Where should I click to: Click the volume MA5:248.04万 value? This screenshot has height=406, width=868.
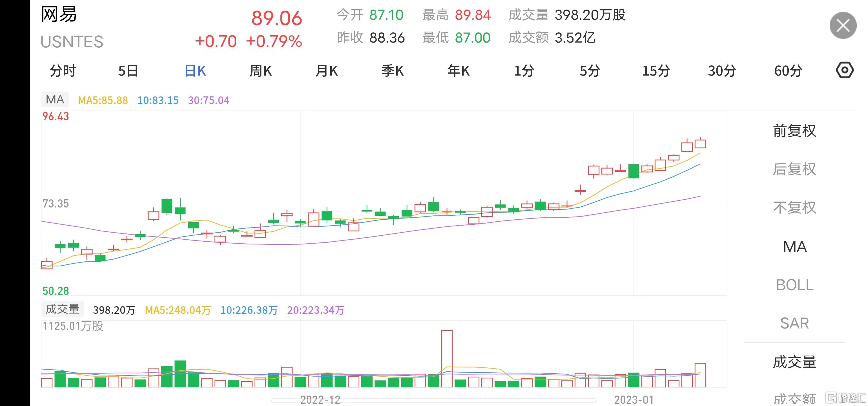[x=178, y=310]
